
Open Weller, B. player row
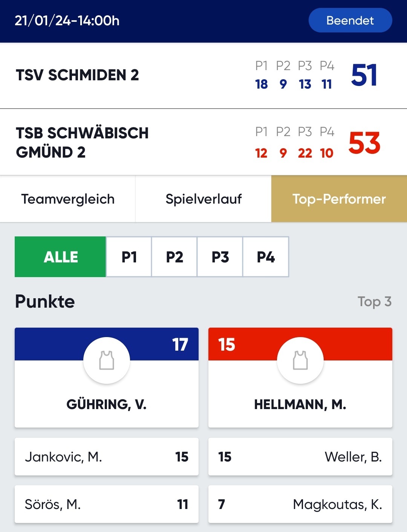tap(300, 457)
